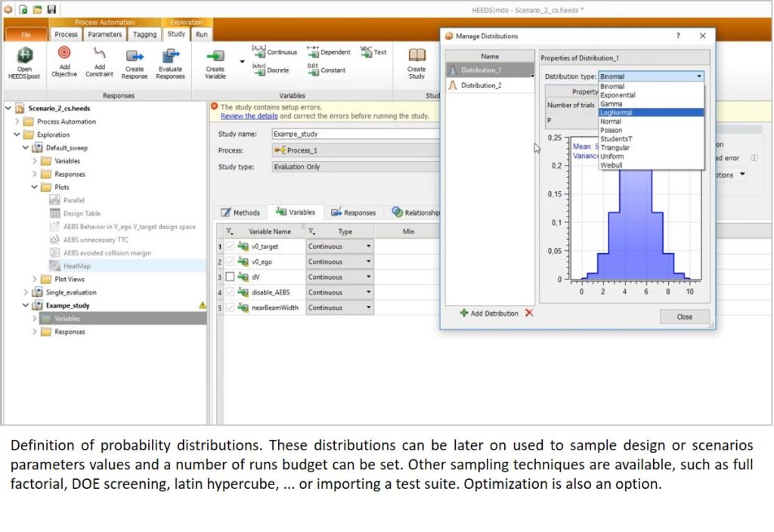Expand the Responses node under Exampe_study
The width and height of the screenshot is (774, 532).
(35, 332)
